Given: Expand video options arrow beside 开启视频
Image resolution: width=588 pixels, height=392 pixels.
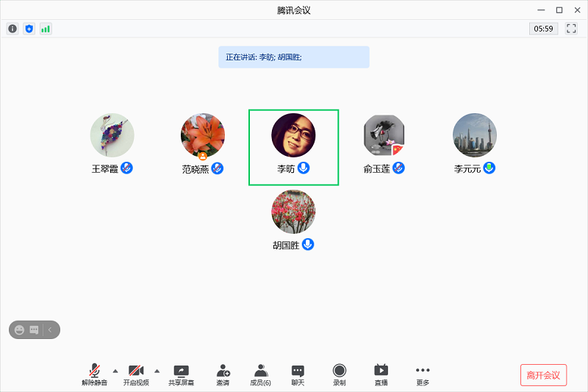Looking at the screenshot, I should tap(157, 370).
